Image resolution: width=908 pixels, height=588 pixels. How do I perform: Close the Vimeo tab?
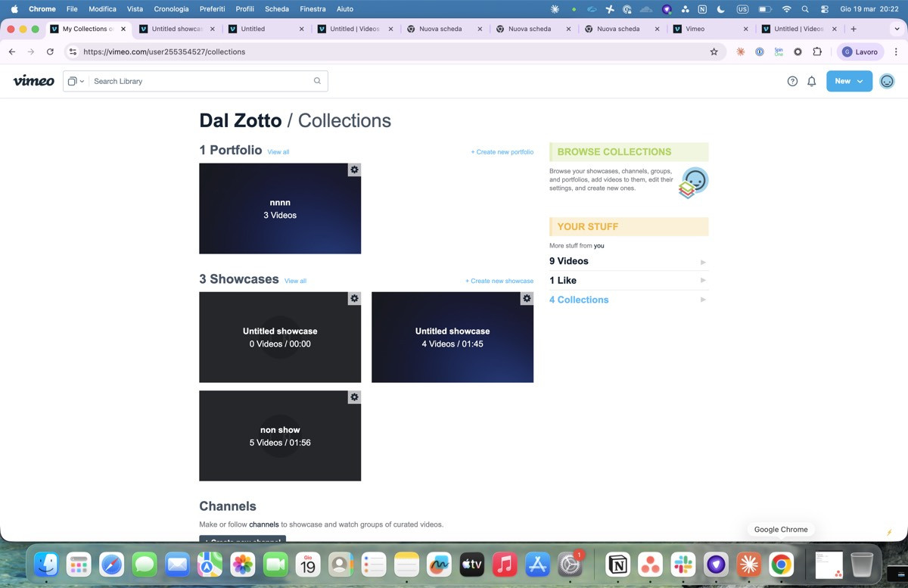[746, 29]
